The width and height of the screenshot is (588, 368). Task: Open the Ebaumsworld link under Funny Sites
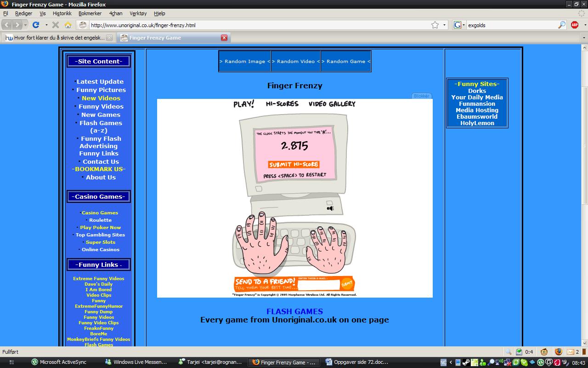tap(477, 116)
